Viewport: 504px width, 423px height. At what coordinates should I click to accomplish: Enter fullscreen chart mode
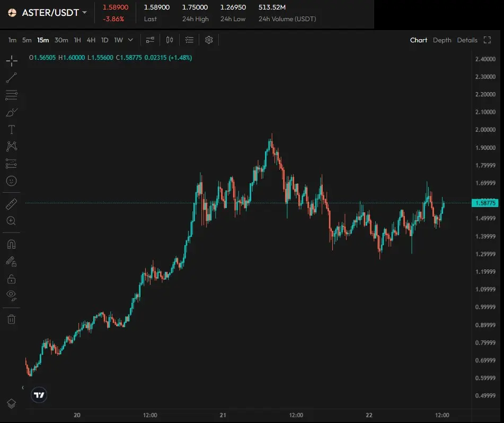click(487, 40)
